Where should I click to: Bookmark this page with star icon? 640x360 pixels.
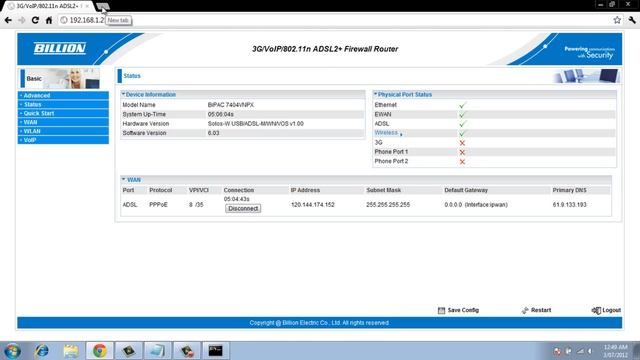pyautogui.click(x=617, y=20)
